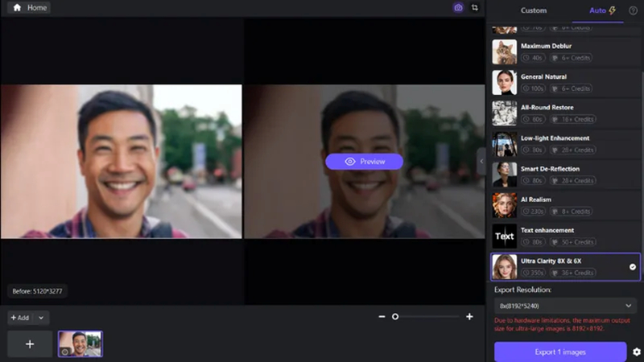This screenshot has height=362, width=644.
Task: Collapse the right side panel arrow
Action: coord(481,162)
